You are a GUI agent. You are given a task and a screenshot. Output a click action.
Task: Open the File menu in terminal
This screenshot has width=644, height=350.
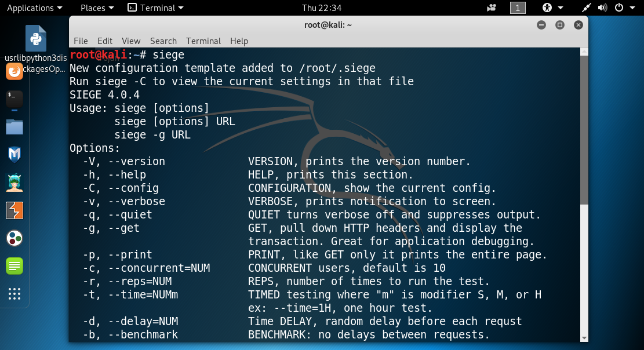[81, 41]
